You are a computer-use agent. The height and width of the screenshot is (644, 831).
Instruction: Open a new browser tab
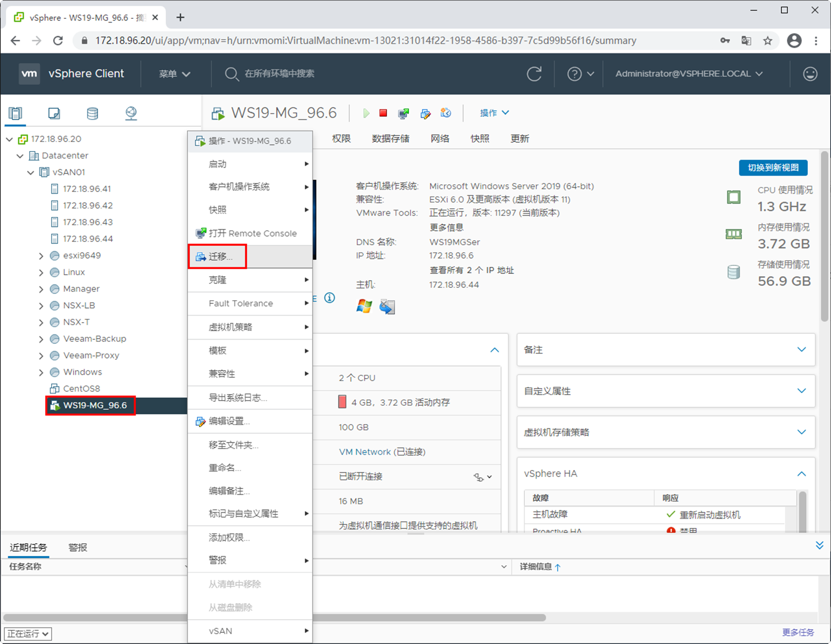180,18
